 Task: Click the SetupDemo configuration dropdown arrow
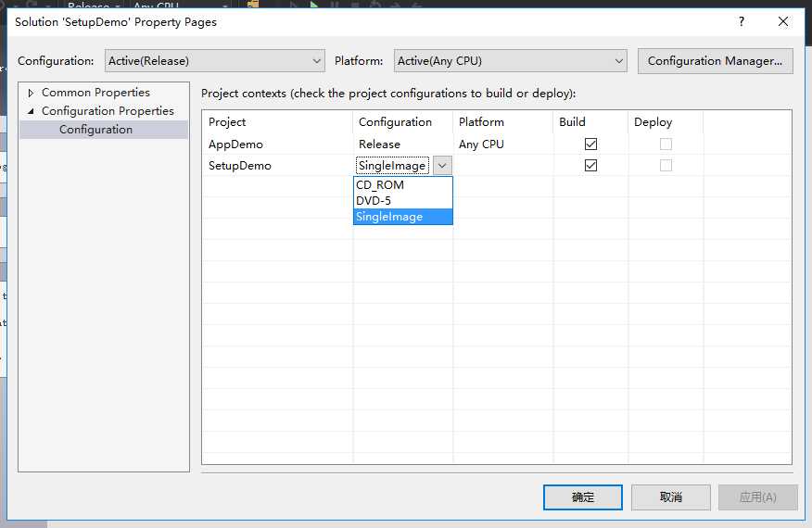(x=442, y=166)
